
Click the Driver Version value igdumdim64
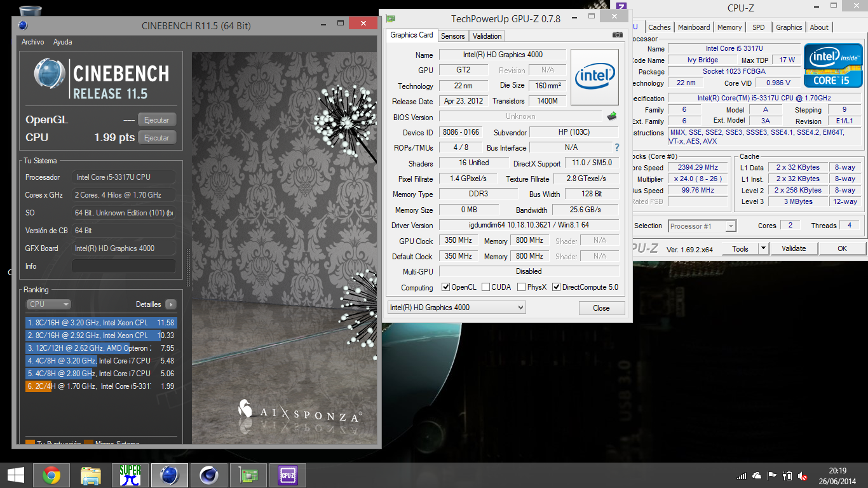pos(529,225)
